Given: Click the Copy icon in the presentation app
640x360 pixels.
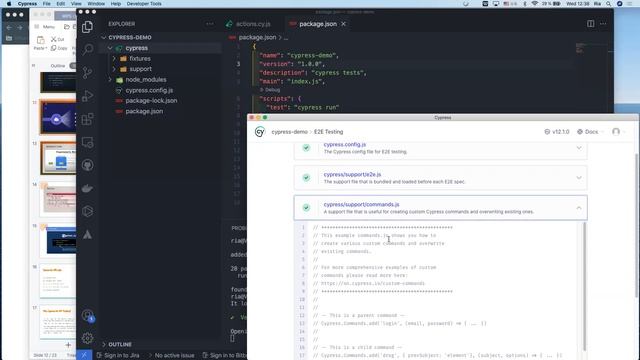Looking at the screenshot, I should tap(53, 48).
